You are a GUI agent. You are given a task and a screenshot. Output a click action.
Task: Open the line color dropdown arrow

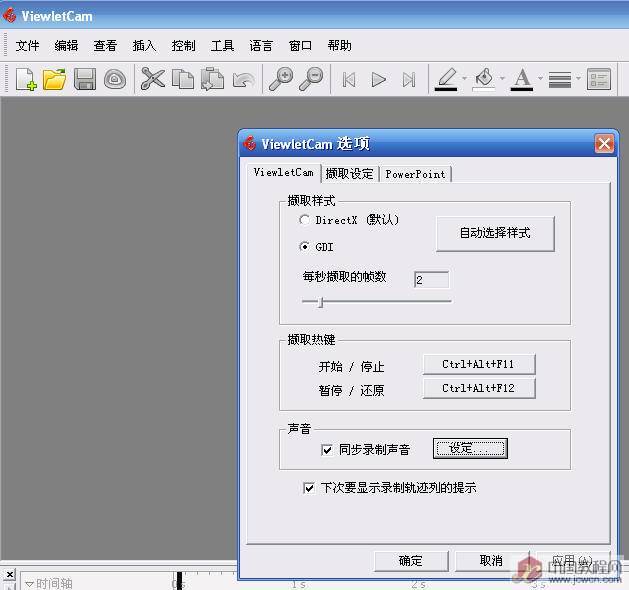tap(465, 78)
